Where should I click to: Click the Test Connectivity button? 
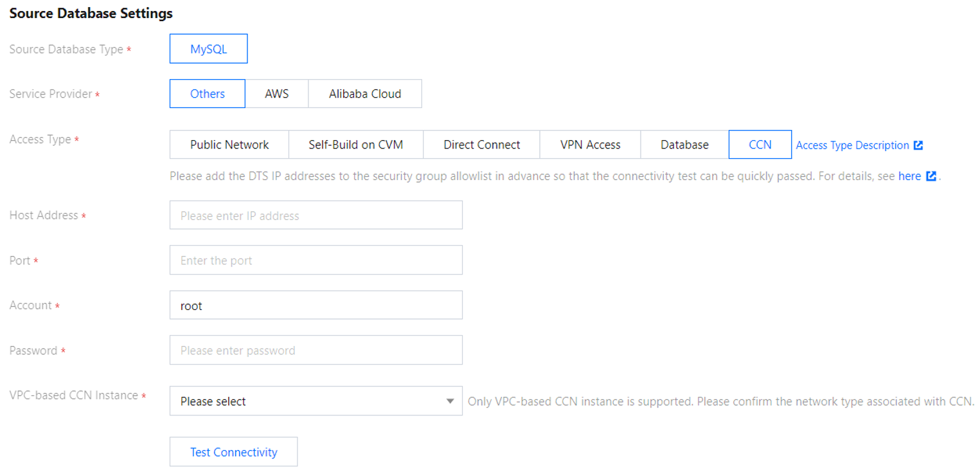(x=233, y=452)
